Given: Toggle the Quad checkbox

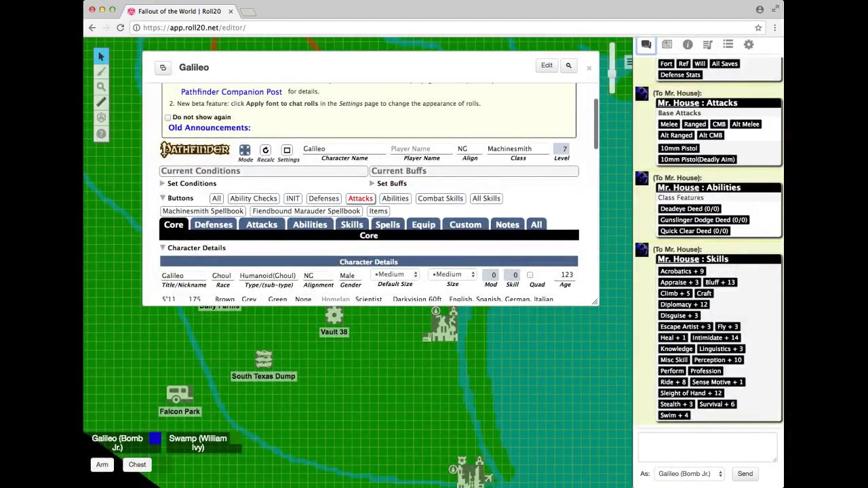Looking at the screenshot, I should [530, 275].
